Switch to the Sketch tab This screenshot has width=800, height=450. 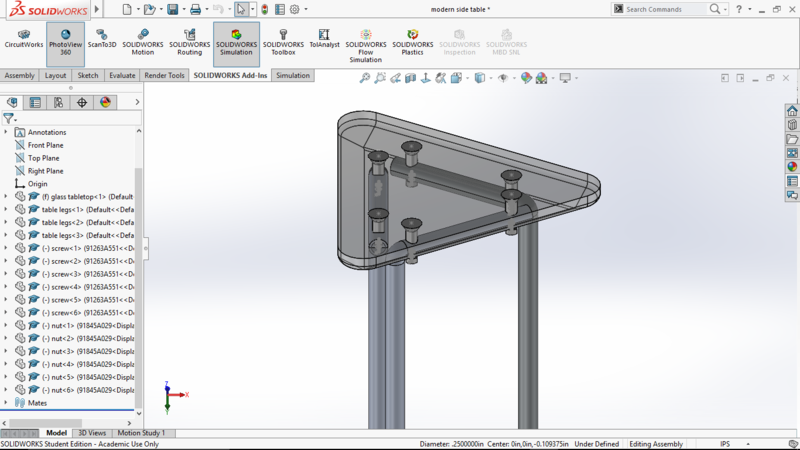88,76
